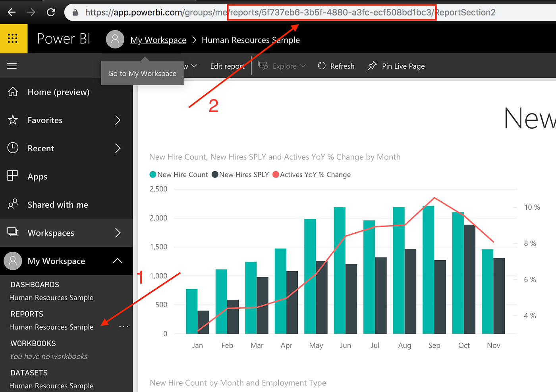
Task: Toggle the New Hires SPLY legend series
Action: click(243, 174)
